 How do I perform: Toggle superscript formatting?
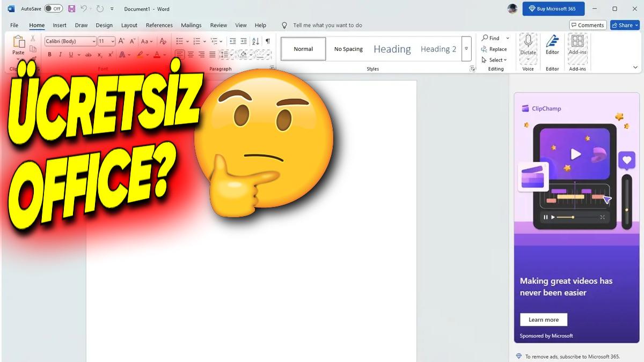(x=111, y=55)
